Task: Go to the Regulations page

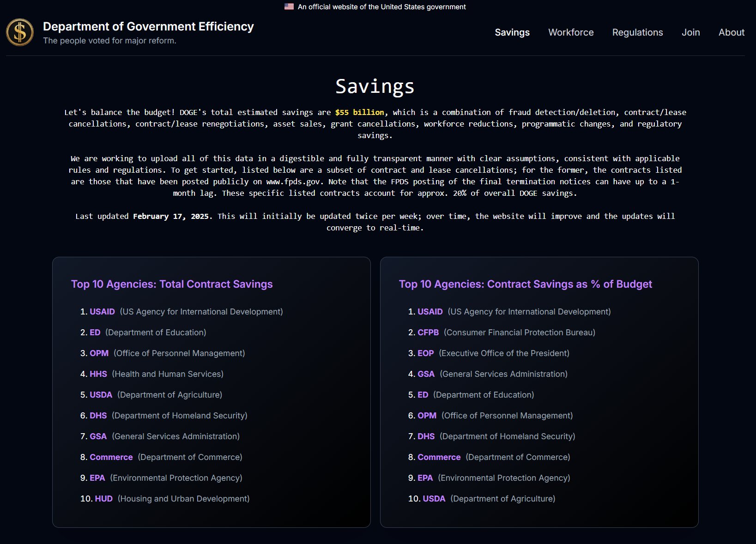Action: (637, 32)
